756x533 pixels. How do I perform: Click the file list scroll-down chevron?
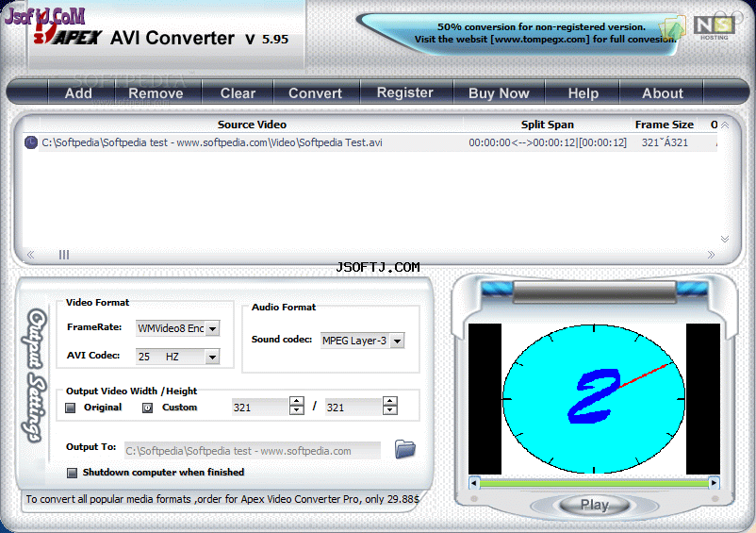click(724, 239)
